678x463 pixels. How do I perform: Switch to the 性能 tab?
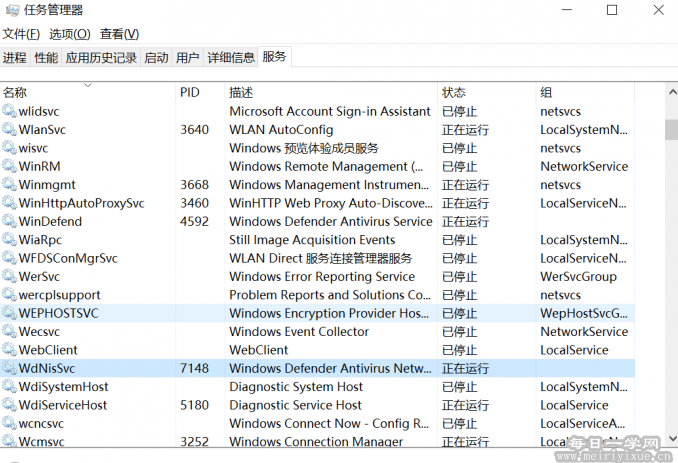[x=46, y=57]
